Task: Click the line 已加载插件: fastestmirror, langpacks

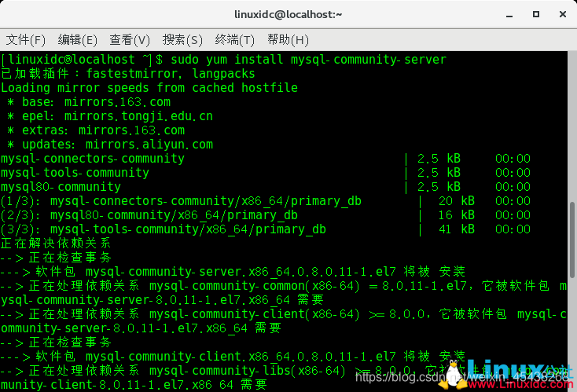Action: point(128,74)
